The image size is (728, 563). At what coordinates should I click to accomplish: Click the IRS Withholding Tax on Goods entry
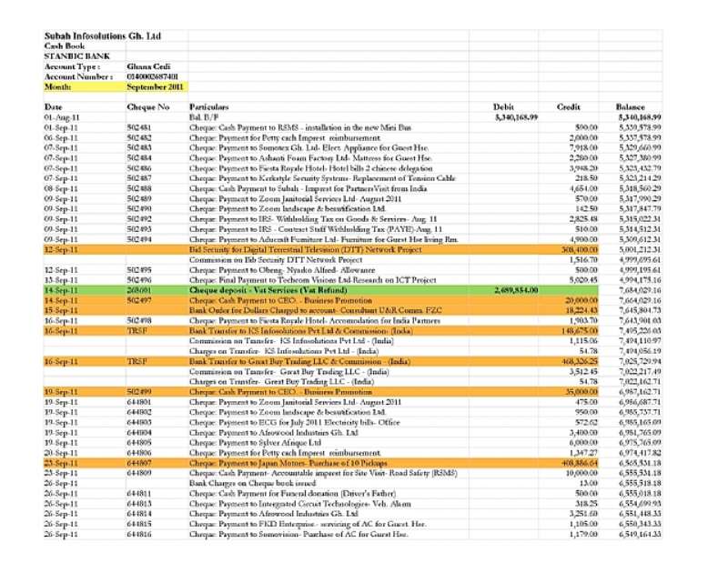(x=313, y=219)
